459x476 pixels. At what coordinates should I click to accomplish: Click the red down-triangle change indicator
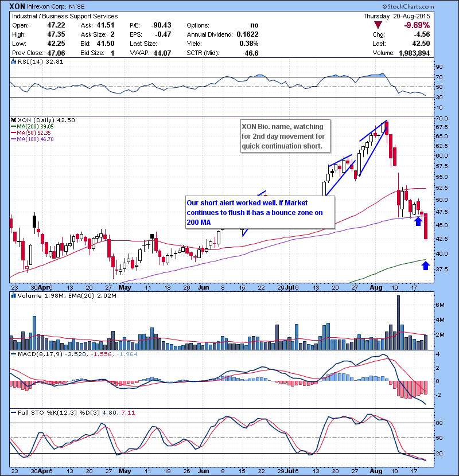[x=378, y=25]
